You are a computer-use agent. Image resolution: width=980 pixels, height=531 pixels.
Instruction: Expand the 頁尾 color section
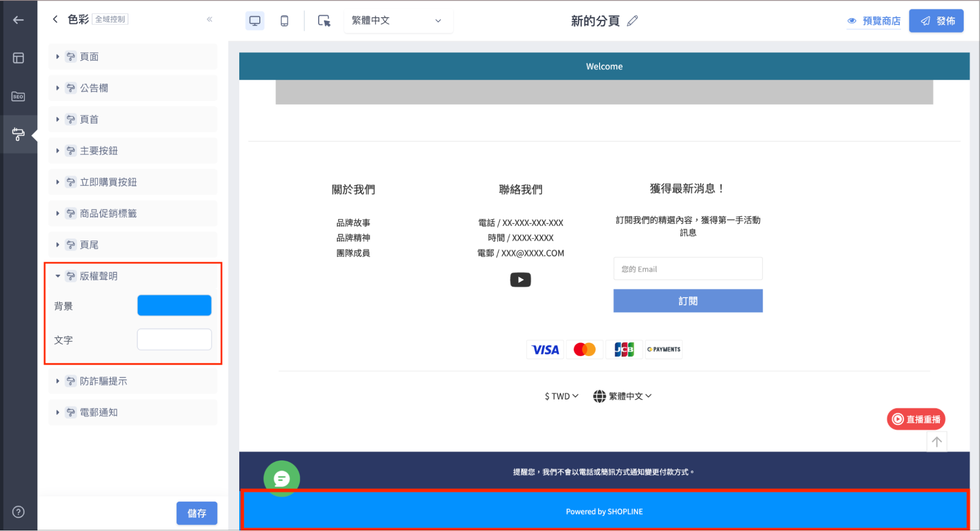pyautogui.click(x=133, y=245)
